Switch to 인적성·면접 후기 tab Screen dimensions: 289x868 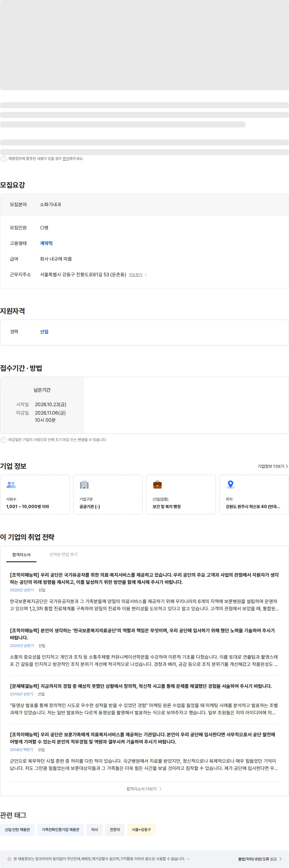pyautogui.click(x=64, y=555)
